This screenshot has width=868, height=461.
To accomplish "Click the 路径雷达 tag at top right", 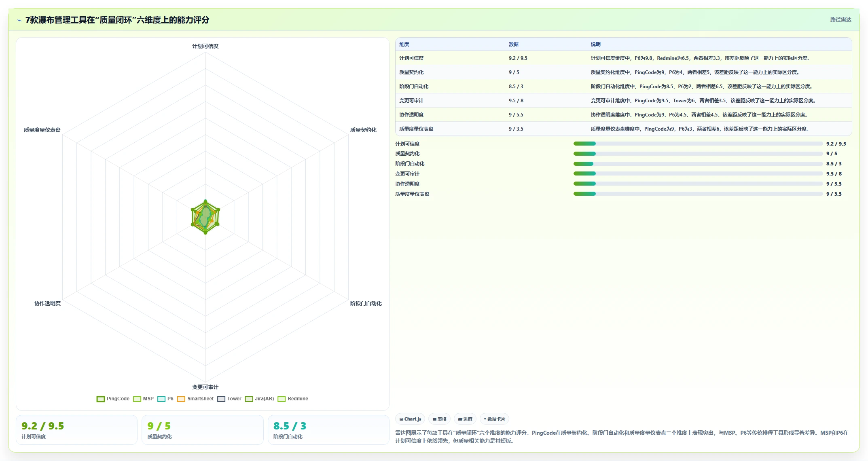I will pos(840,19).
